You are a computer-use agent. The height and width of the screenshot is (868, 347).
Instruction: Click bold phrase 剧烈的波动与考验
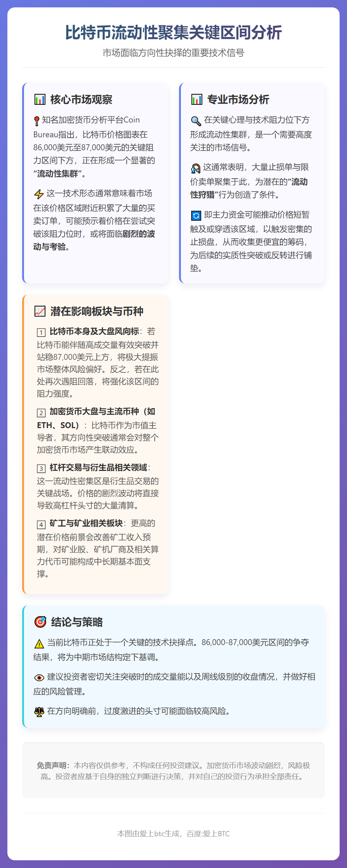(x=94, y=240)
